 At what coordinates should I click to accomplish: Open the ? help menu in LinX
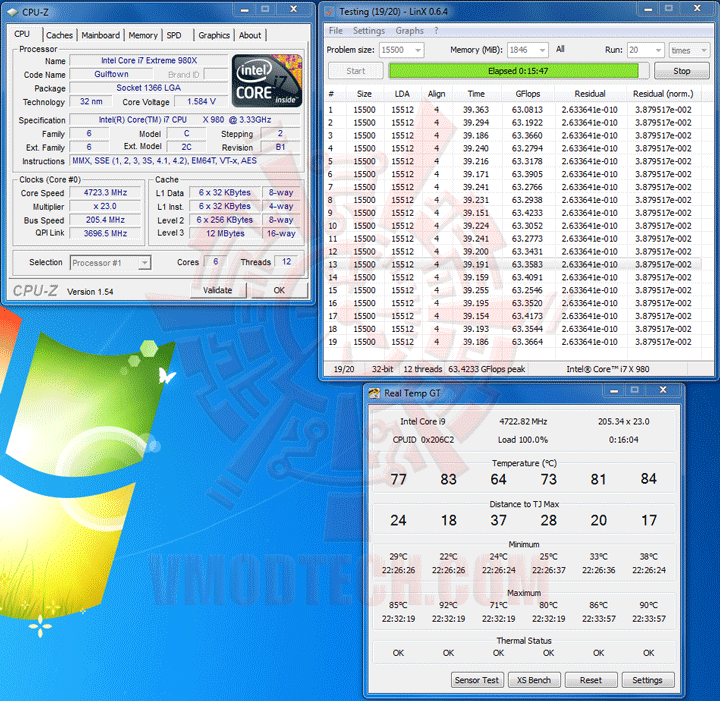[436, 31]
